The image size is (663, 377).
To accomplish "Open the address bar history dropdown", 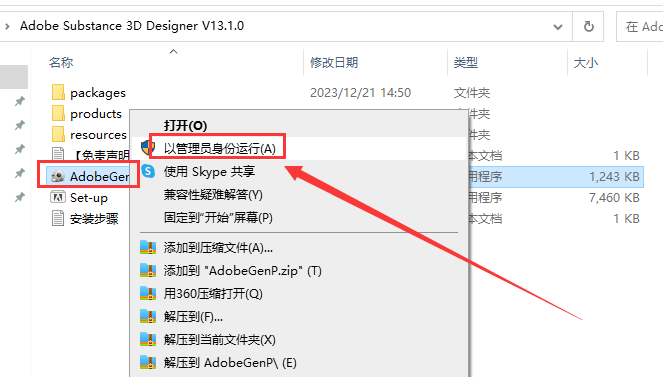I will (558, 27).
